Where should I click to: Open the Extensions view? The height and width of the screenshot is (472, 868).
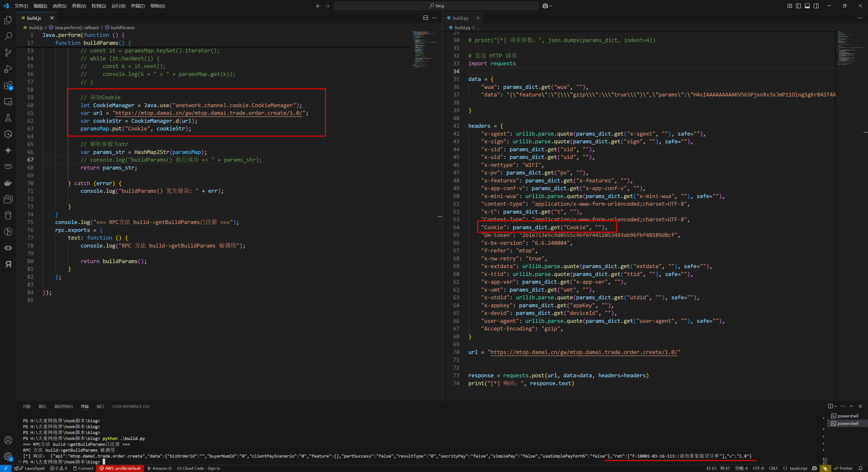click(8, 86)
